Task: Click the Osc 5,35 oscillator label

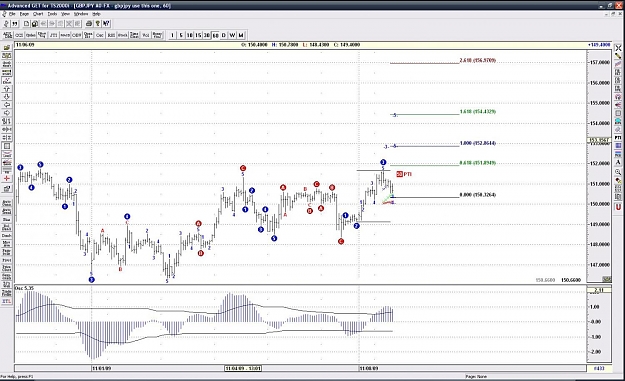Action: (24, 288)
